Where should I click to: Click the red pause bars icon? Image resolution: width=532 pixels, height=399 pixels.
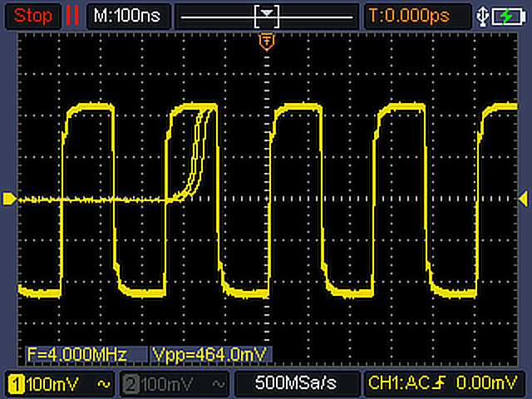(73, 15)
